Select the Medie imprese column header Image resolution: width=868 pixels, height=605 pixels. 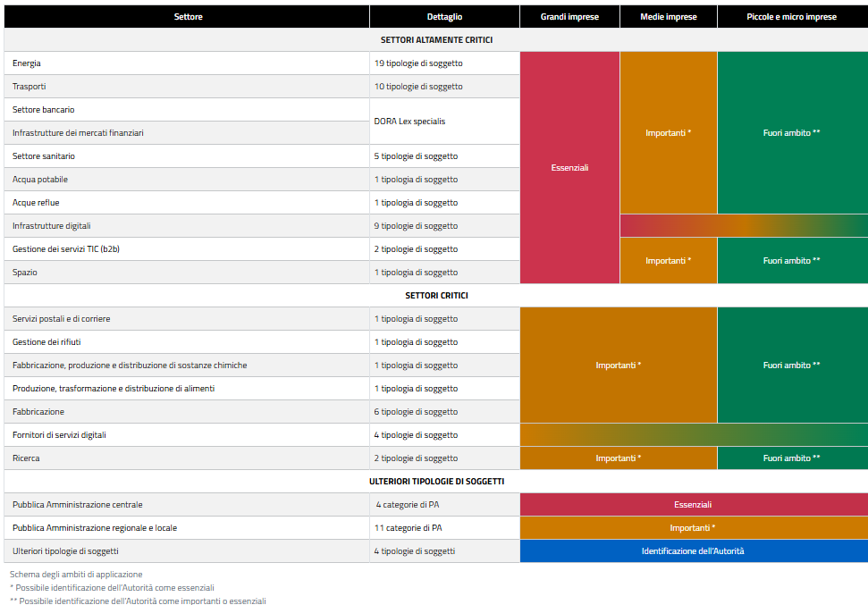668,17
